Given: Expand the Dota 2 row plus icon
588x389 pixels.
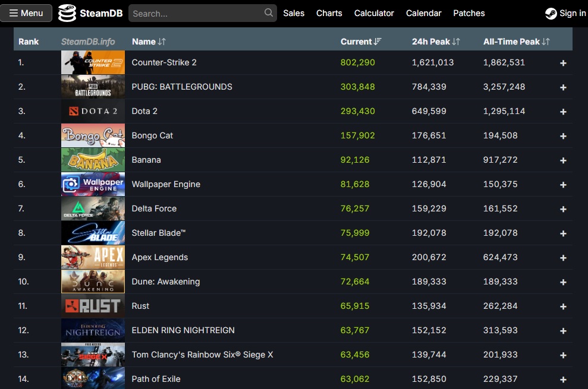Looking at the screenshot, I should click(x=563, y=112).
